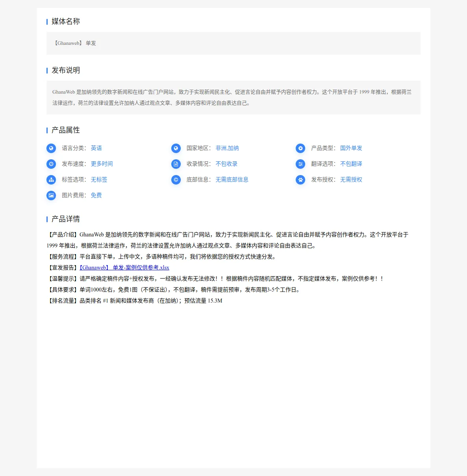Click the 产品属性 section heading

[x=66, y=130]
